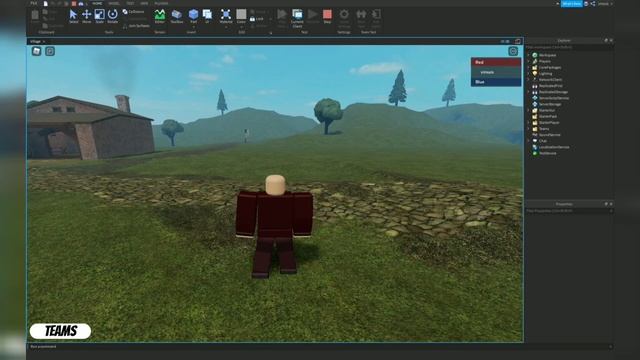640x360 pixels.
Task: Switch to the HOME ribbon tab
Action: pos(97,3)
